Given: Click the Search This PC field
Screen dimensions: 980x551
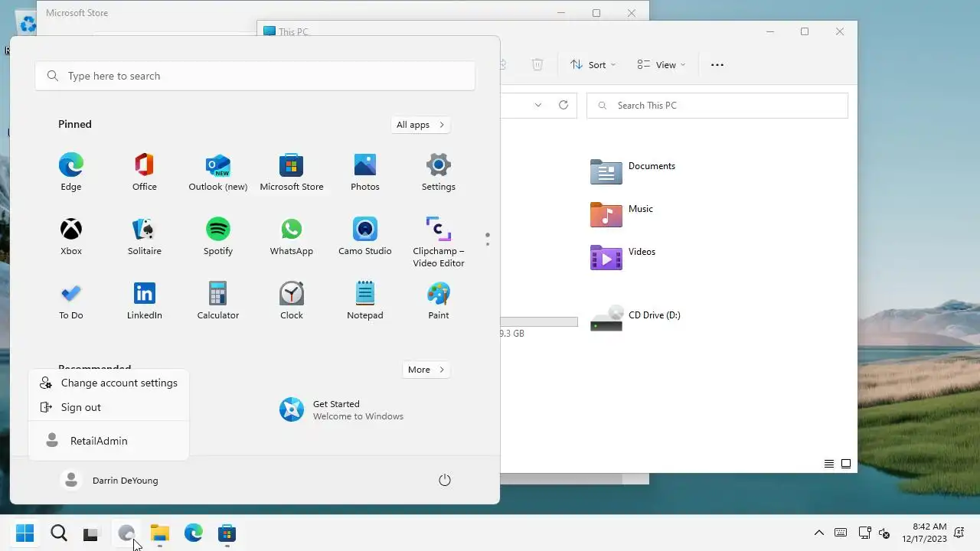Looking at the screenshot, I should tap(717, 106).
